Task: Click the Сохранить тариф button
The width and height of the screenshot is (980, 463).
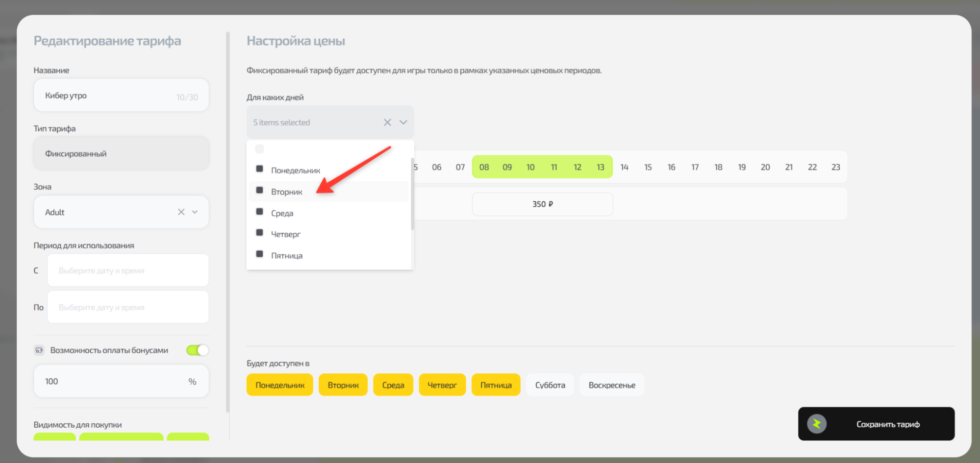Action: pos(876,424)
